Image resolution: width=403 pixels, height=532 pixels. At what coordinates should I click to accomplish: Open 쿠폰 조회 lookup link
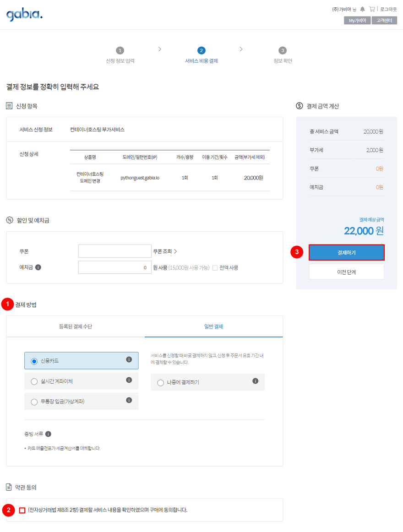pyautogui.click(x=165, y=251)
